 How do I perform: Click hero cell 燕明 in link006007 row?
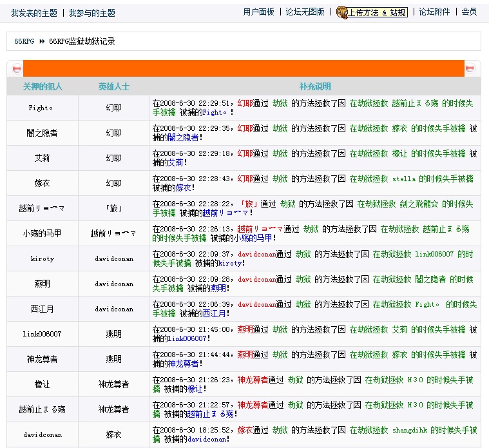click(x=114, y=334)
